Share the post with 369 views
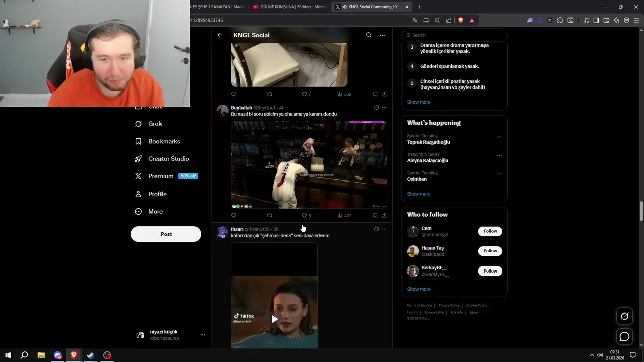 384,94
